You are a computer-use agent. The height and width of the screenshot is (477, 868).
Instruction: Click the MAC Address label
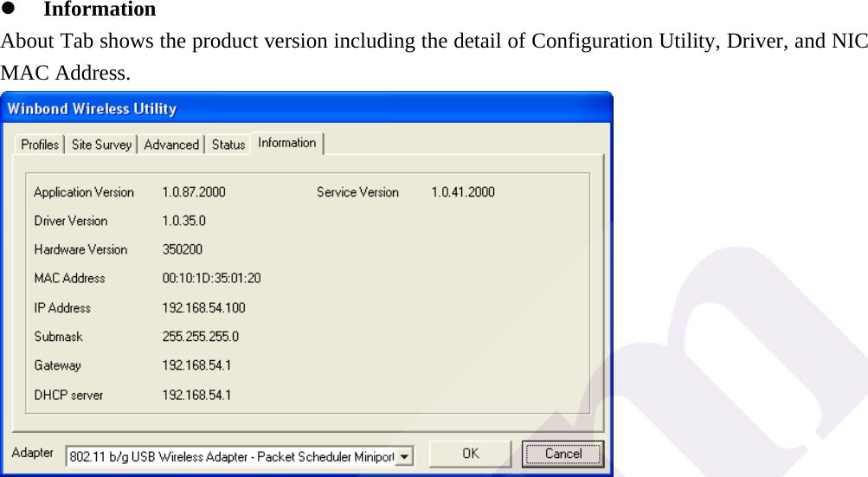[x=70, y=278]
